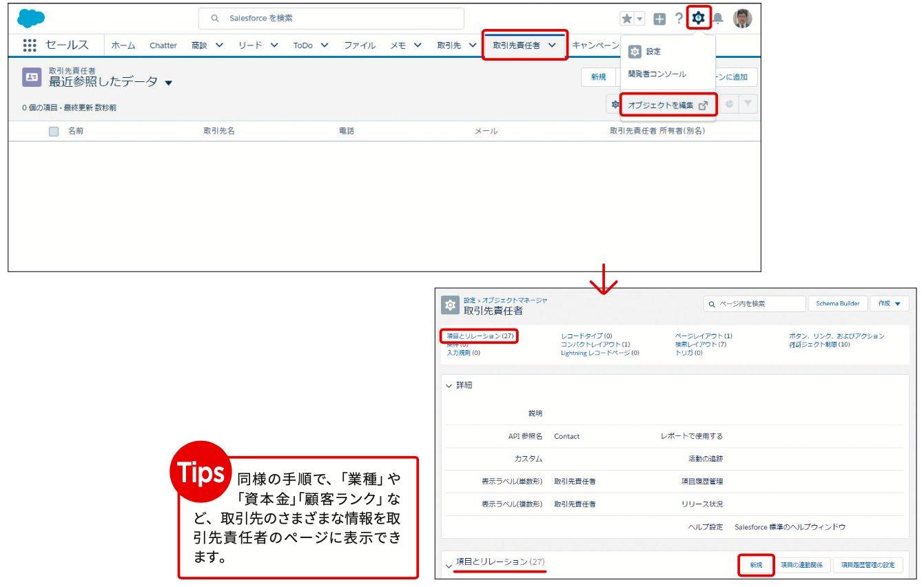Image resolution: width=924 pixels, height=587 pixels.
Task: Open the Lightning レコードページ (0) link
Action: coord(600,353)
